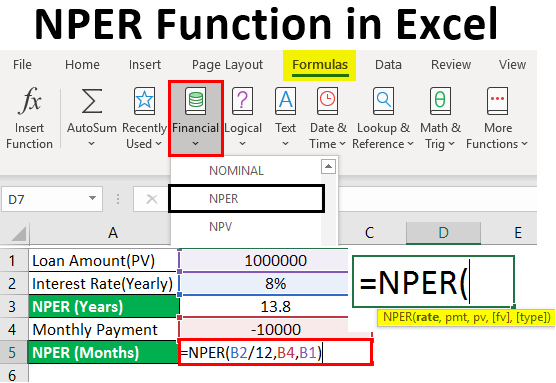Expand the AutoSum dropdown arrow
The height and width of the screenshot is (383, 556).
coord(91,144)
